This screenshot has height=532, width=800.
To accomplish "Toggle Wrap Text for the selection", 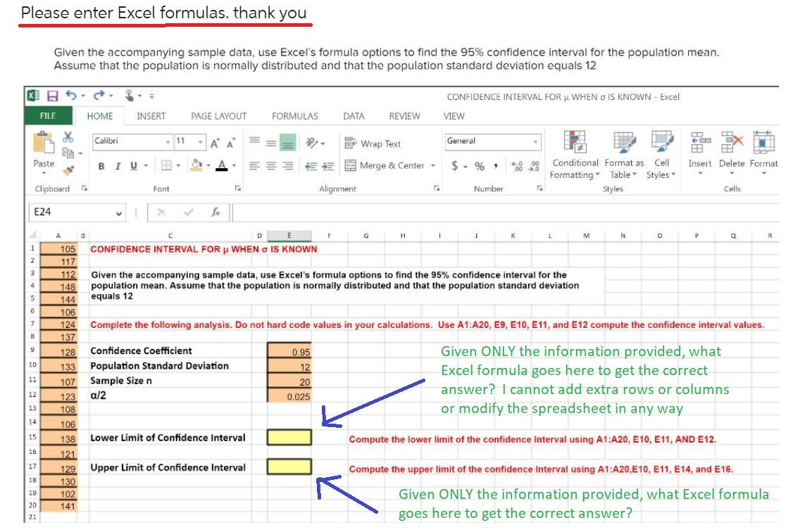I will (x=377, y=145).
